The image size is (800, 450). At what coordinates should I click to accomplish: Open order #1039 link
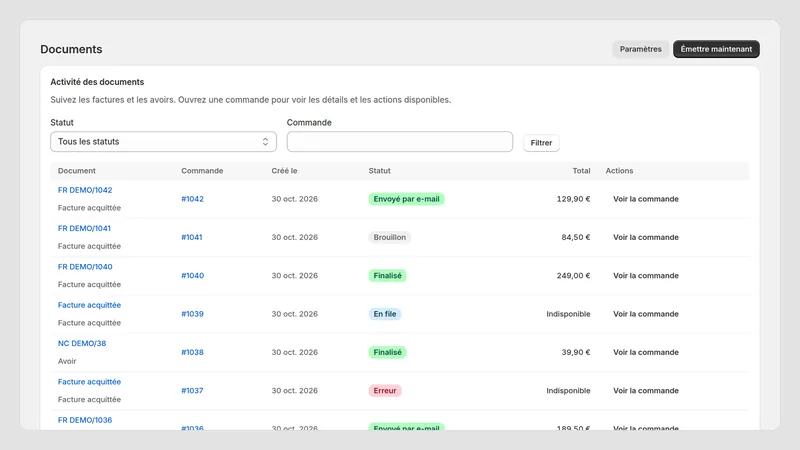coord(192,314)
